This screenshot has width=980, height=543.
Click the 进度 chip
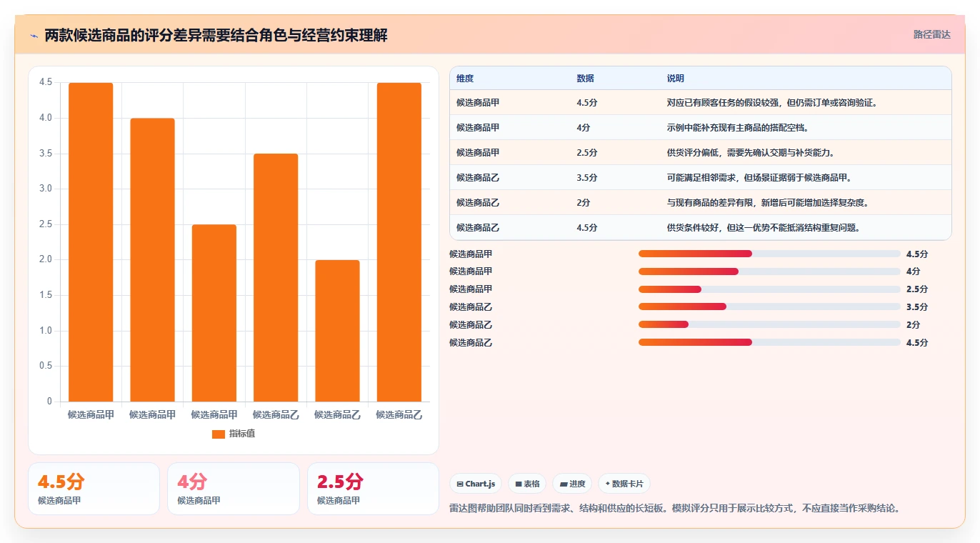pos(572,484)
